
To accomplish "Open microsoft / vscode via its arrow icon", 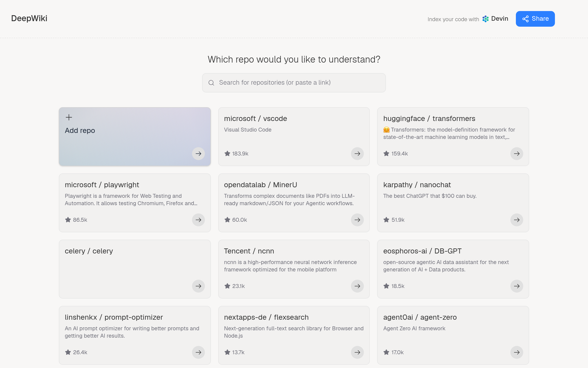I will [357, 154].
